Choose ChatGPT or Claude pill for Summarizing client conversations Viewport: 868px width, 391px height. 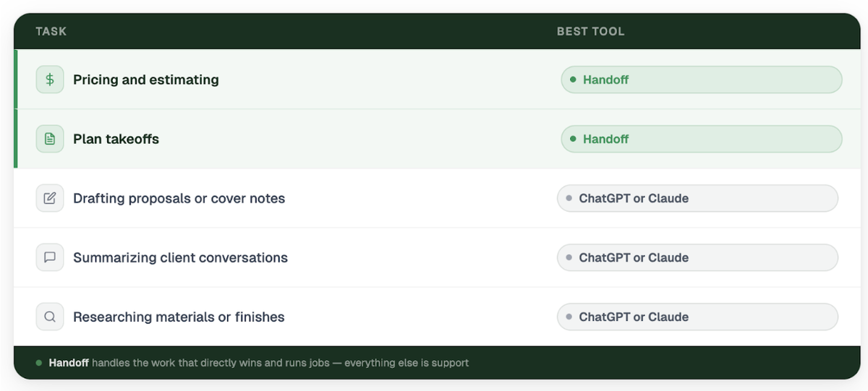pos(697,257)
